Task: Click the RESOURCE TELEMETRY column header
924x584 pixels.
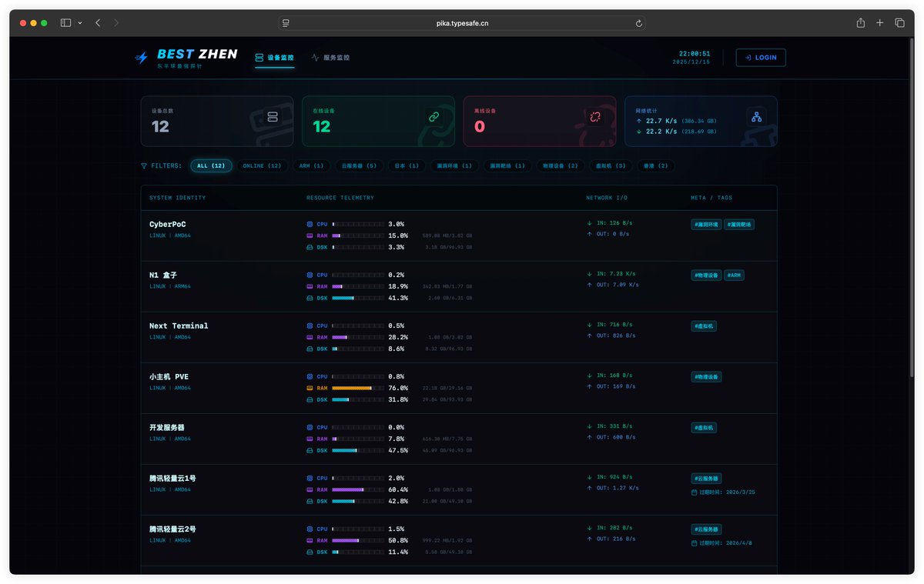Action: (340, 198)
